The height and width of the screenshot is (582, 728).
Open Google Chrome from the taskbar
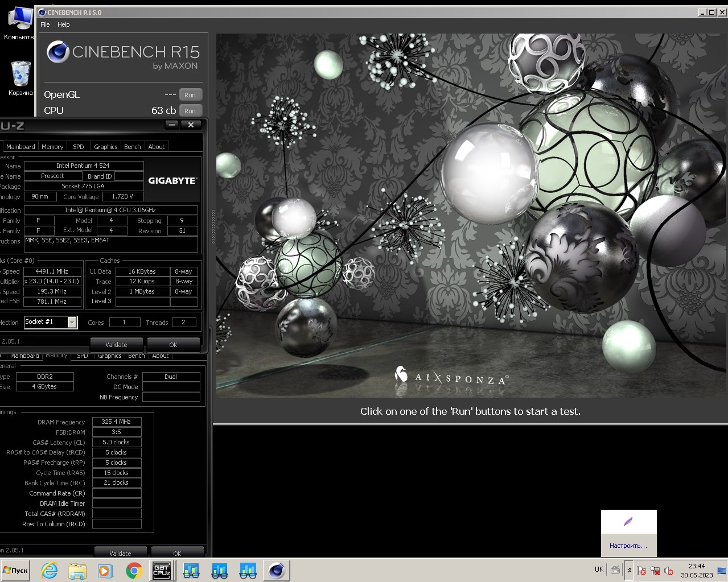(x=134, y=570)
